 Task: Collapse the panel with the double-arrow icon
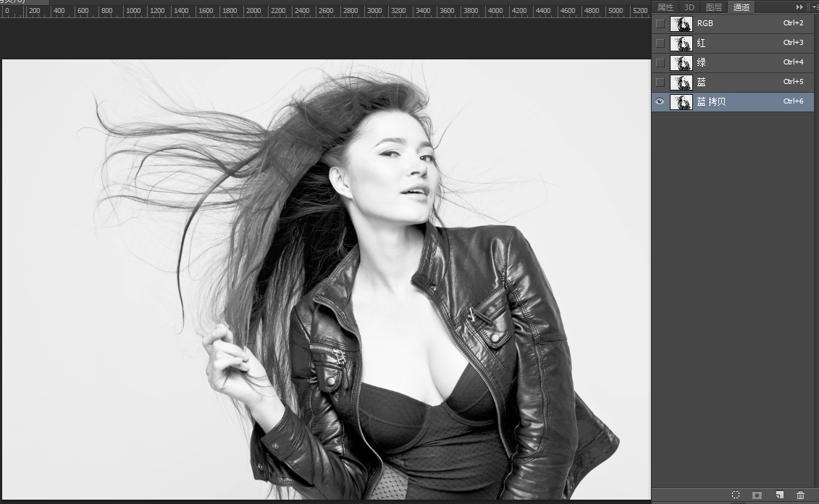(x=799, y=7)
